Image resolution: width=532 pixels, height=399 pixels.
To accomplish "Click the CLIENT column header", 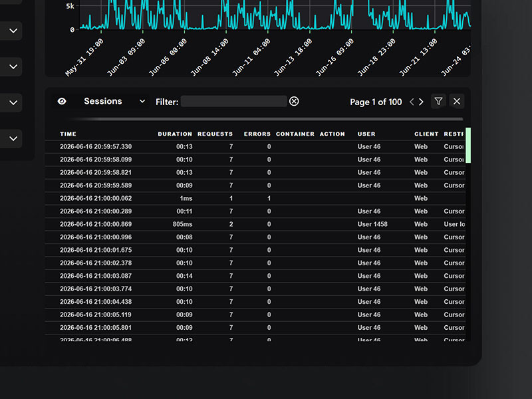I will 426,134.
